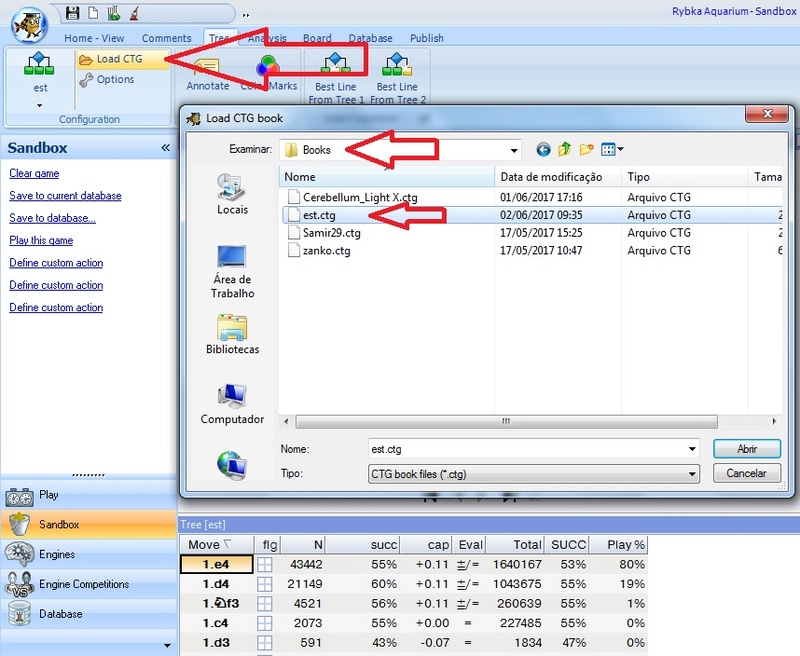Switch to the Play mode in navigation
This screenshot has height=656, width=800.
(x=89, y=495)
